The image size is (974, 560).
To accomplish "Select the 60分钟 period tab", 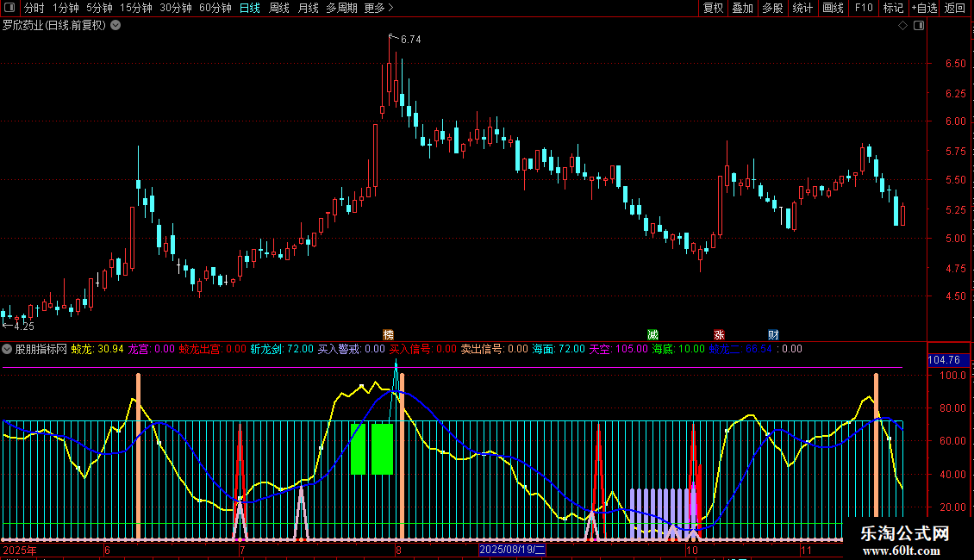I will tap(215, 8).
